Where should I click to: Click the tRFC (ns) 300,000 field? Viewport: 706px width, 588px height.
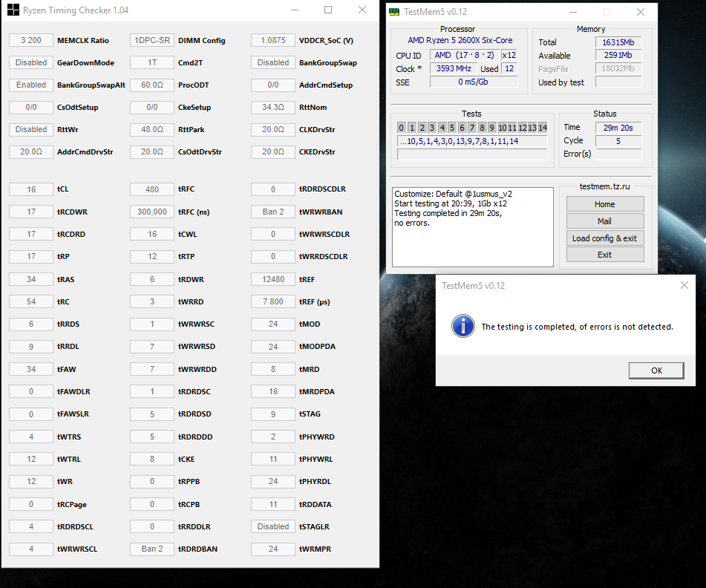pyautogui.click(x=152, y=212)
